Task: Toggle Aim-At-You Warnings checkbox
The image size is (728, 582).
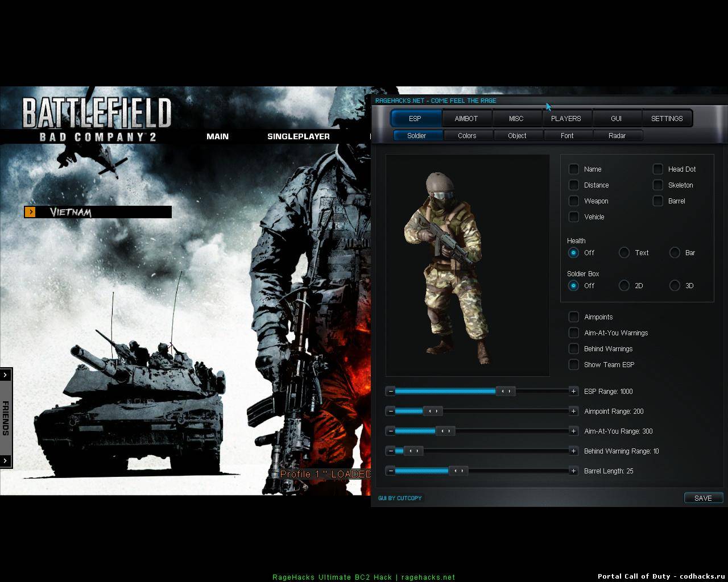Action: point(574,332)
